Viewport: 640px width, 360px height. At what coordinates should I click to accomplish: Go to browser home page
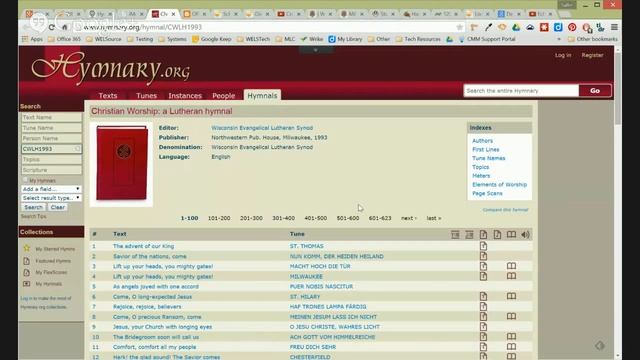pyautogui.click(x=64, y=27)
